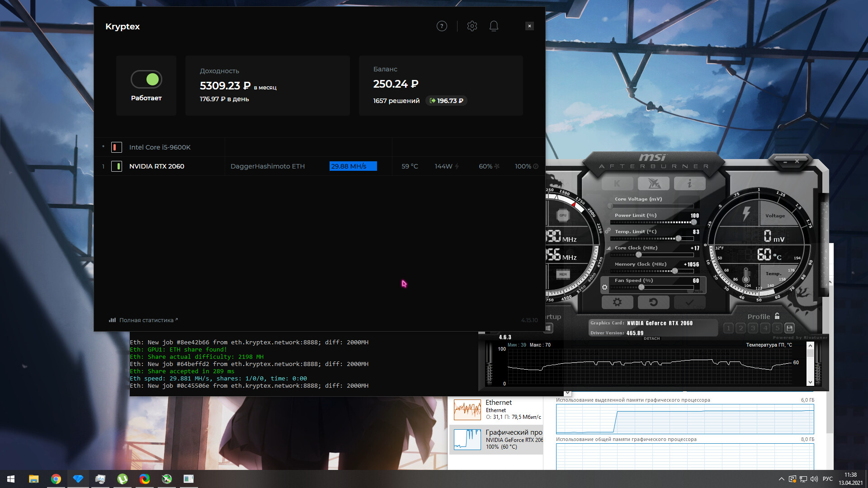The image size is (868, 488).
Task: Toggle power/temp limit link icon
Action: [x=608, y=230]
